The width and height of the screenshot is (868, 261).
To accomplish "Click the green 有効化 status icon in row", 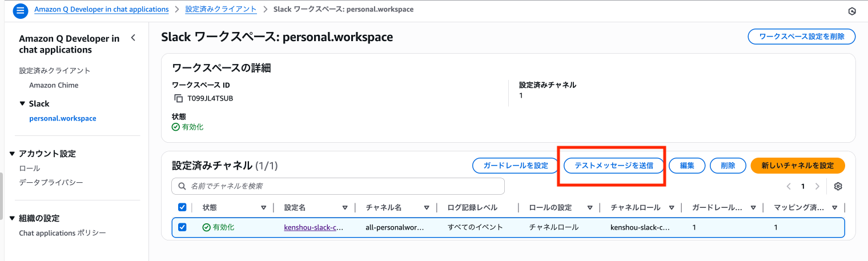I will tap(207, 227).
